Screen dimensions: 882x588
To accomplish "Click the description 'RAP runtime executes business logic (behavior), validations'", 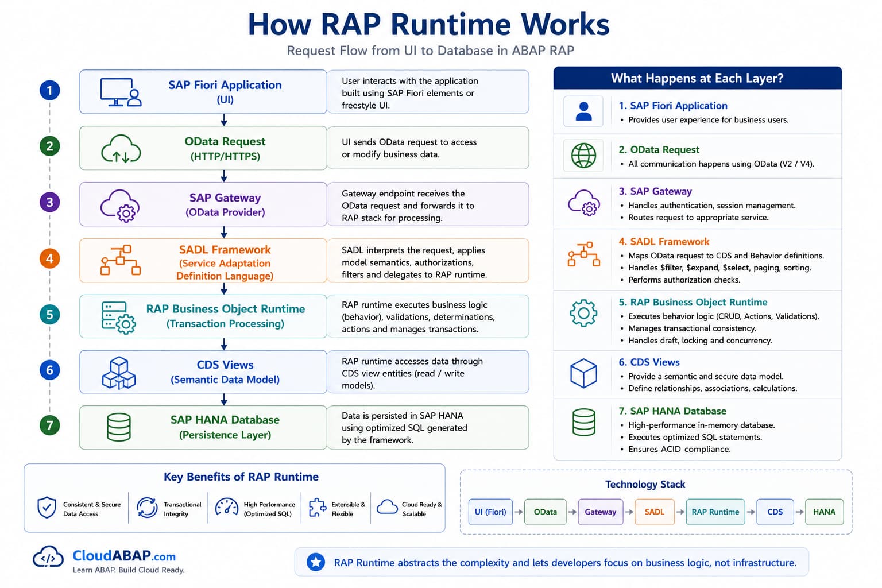I will coord(418,317).
